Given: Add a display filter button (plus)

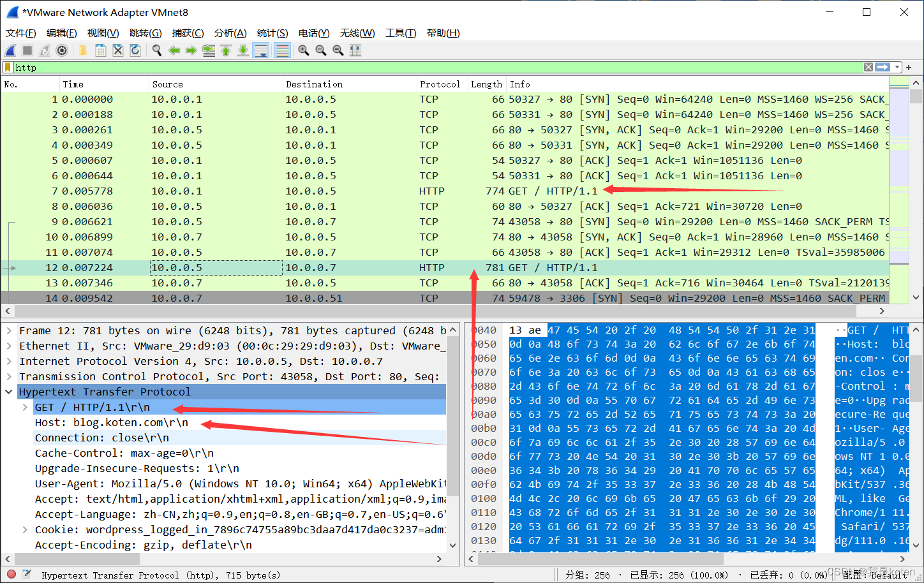Looking at the screenshot, I should click(909, 67).
